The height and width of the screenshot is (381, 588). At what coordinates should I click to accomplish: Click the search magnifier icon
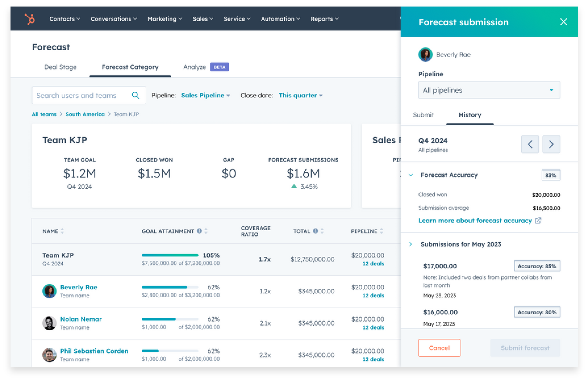(x=135, y=95)
